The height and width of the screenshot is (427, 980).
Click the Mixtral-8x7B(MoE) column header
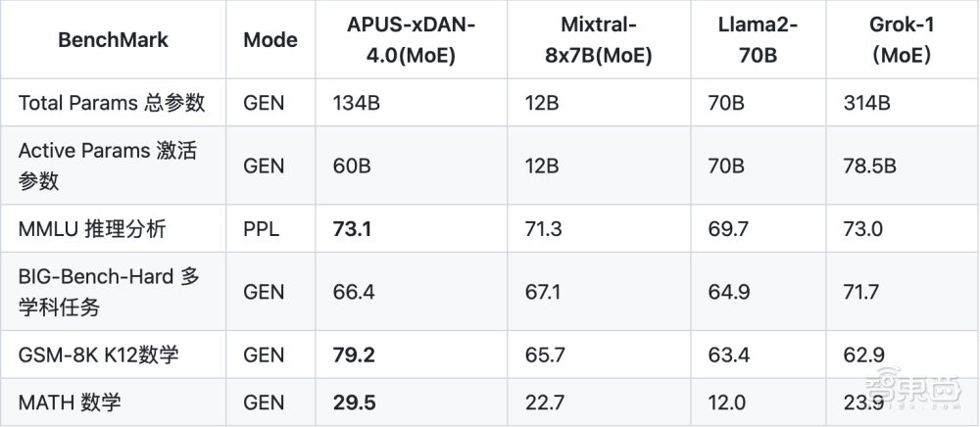click(598, 40)
